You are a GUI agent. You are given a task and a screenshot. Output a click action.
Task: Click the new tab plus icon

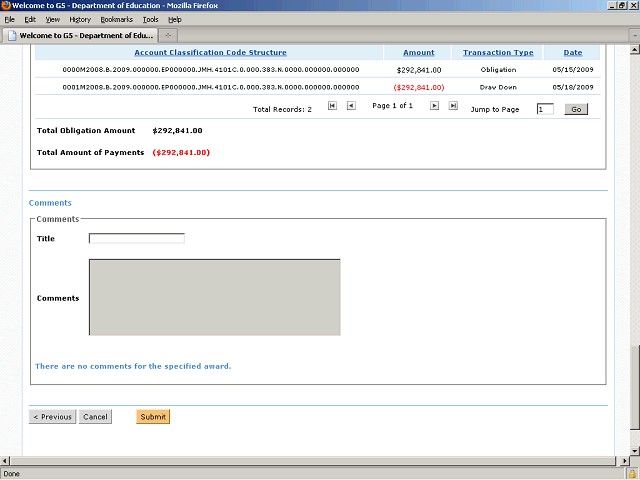[x=168, y=36]
